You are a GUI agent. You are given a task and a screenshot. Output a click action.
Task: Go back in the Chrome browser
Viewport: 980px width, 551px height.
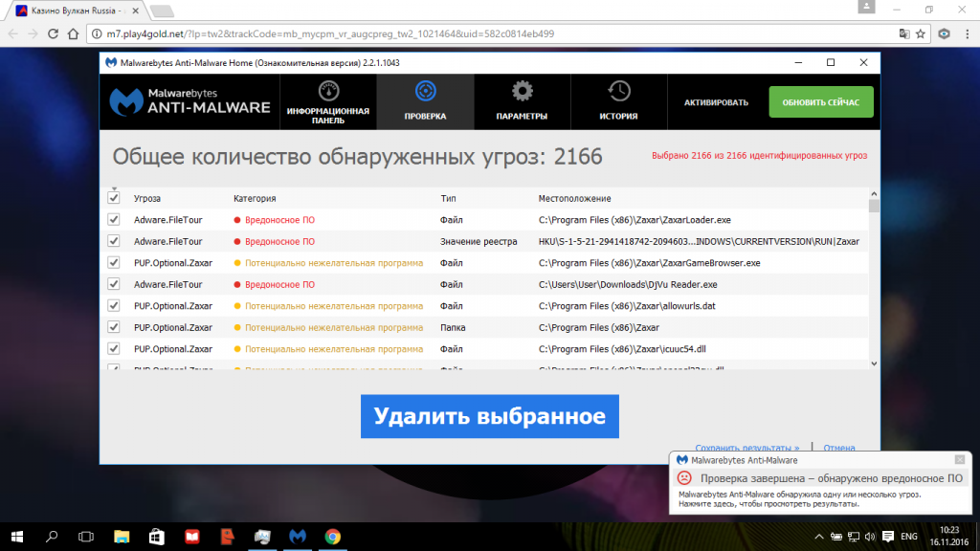(13, 34)
